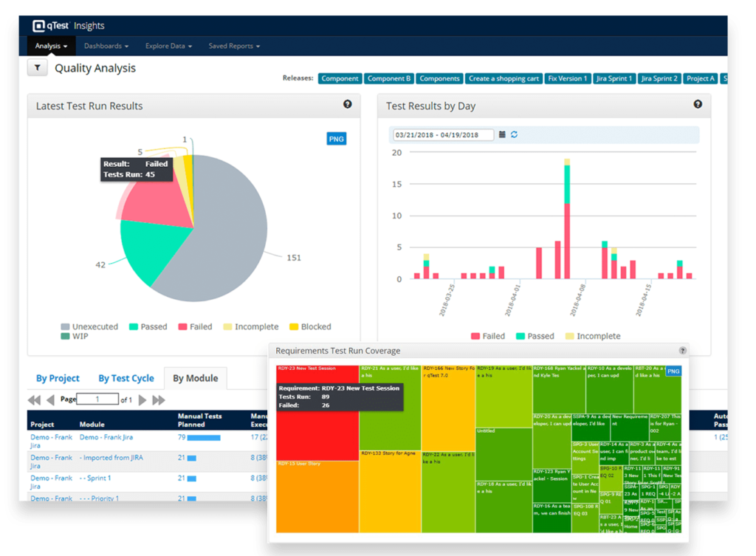Toggle WIP legend in pie chart
756x556 pixels.
click(x=75, y=336)
